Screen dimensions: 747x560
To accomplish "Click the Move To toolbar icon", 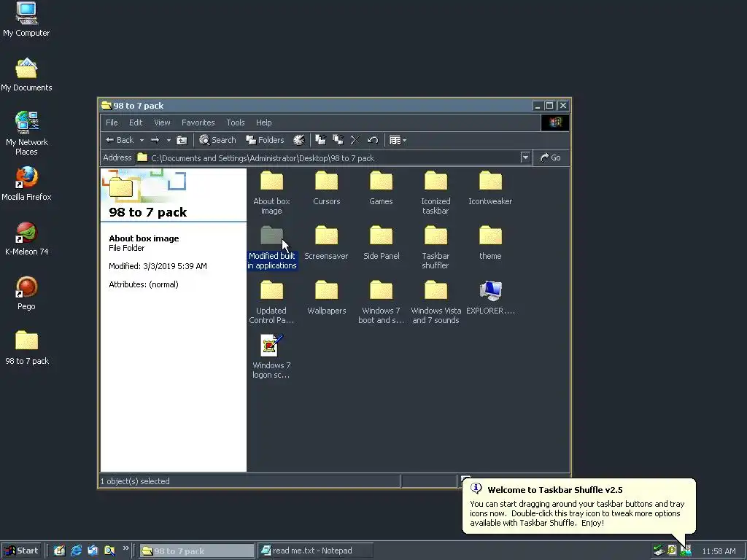I will (321, 140).
